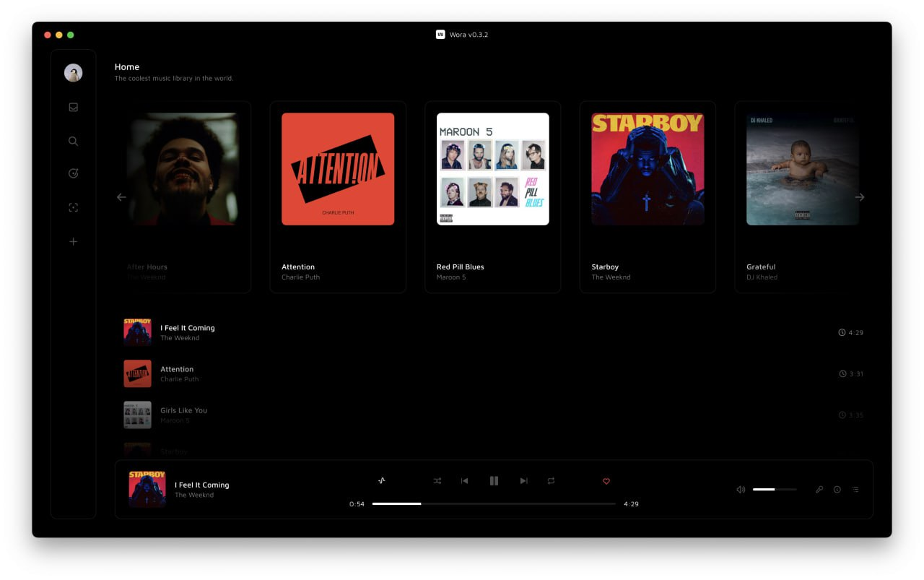Open the Grateful album cover
This screenshot has width=924, height=580.
click(803, 169)
